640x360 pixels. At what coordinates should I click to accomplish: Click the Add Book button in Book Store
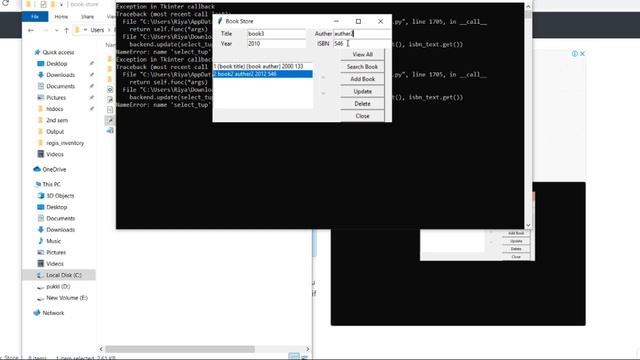point(362,79)
